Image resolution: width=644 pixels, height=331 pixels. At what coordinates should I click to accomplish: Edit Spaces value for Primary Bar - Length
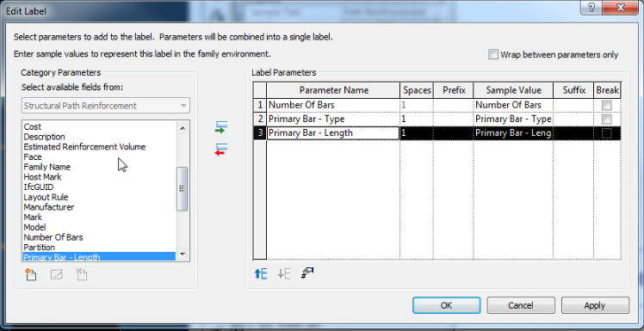[x=417, y=133]
